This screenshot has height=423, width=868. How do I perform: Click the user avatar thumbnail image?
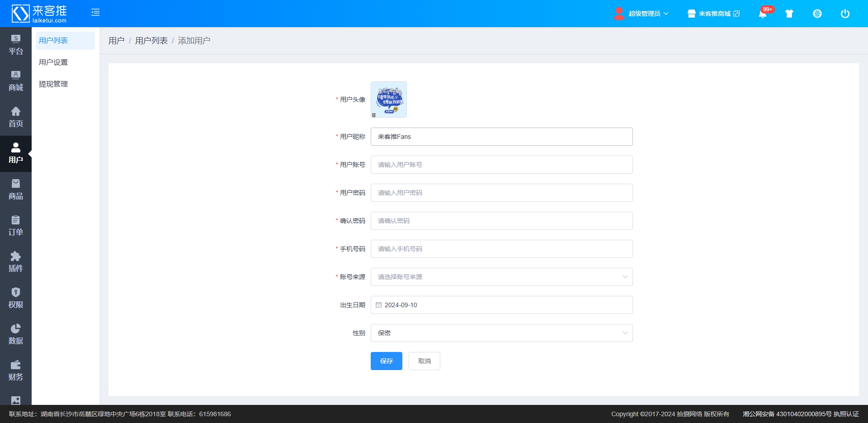click(389, 100)
